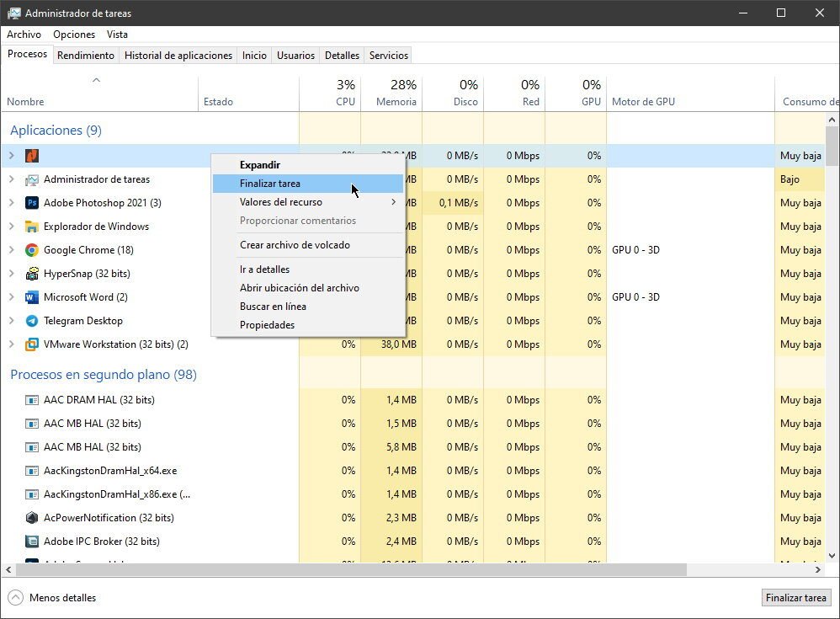
Task: Choose Finalizar tarea from the context menu
Action: [x=269, y=183]
